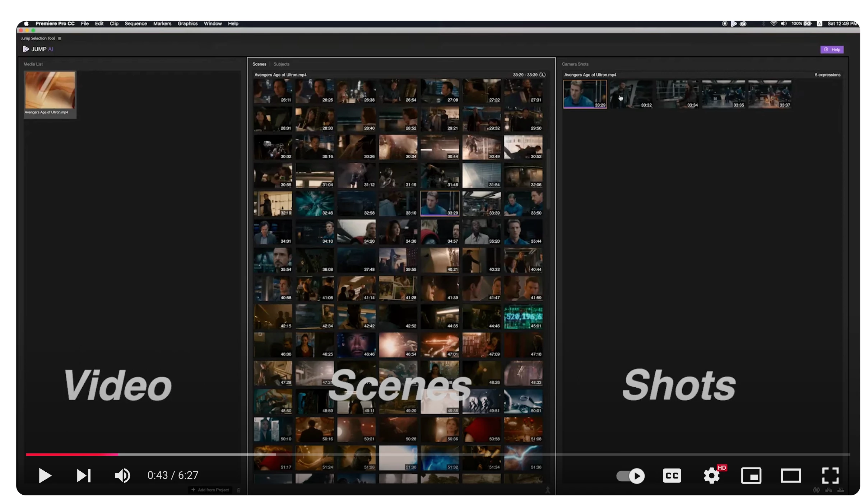Toggle the autoplay switch

pyautogui.click(x=631, y=476)
